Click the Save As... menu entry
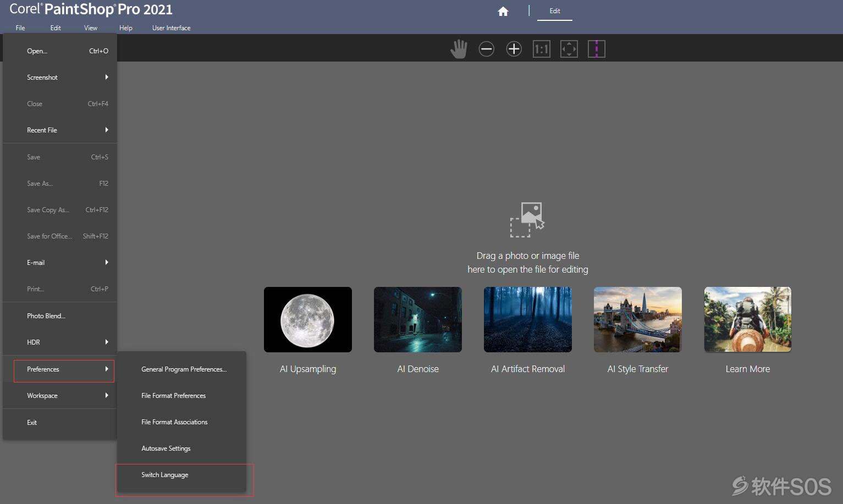This screenshot has height=504, width=843. tap(60, 184)
